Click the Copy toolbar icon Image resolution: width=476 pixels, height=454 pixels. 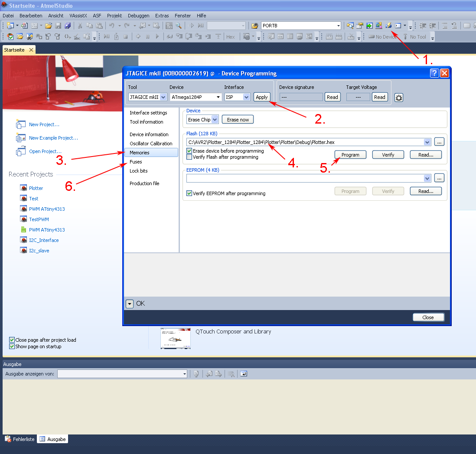pyautogui.click(x=90, y=26)
